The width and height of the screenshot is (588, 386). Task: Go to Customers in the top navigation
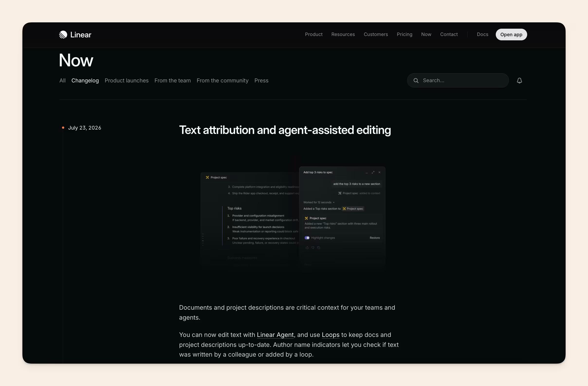376,34
